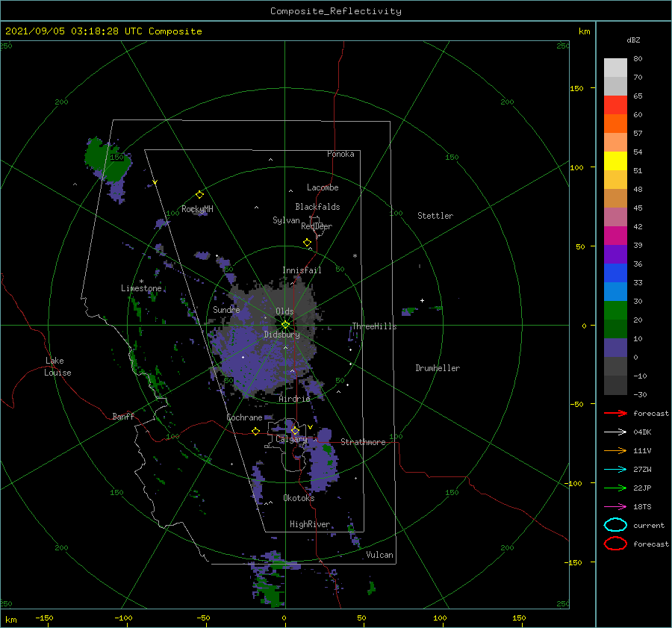The height and width of the screenshot is (628, 672).
Task: Click the Okotoks town label
Action: [x=299, y=498]
